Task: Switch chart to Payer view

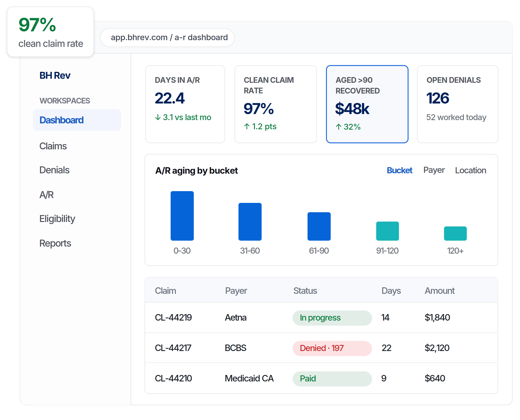Action: 434,170
